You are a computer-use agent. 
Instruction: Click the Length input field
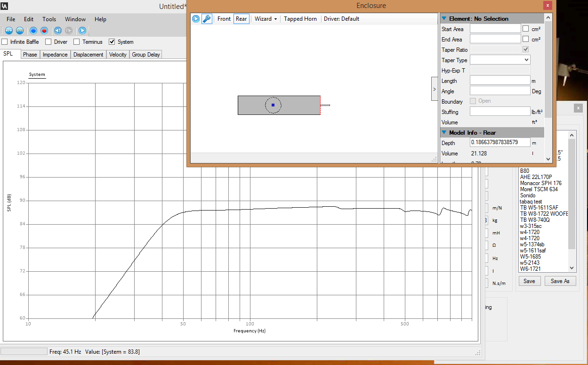pos(500,81)
